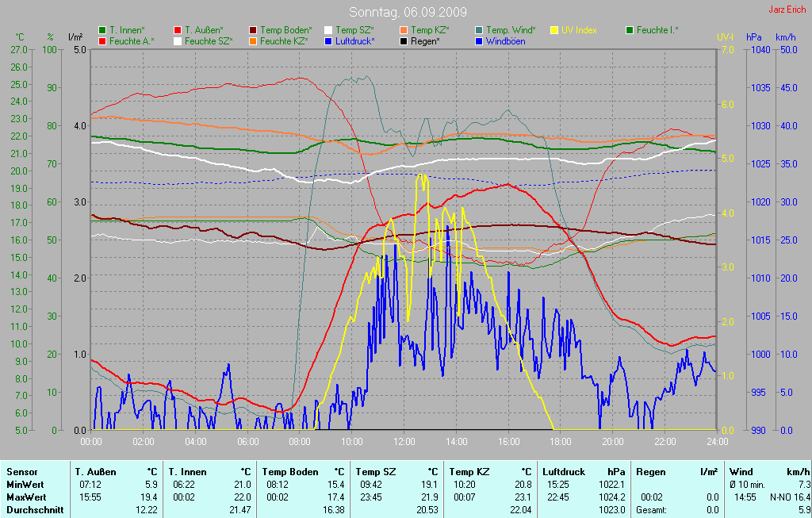
Task: Click the hPa axis unit label
Action: coord(753,37)
